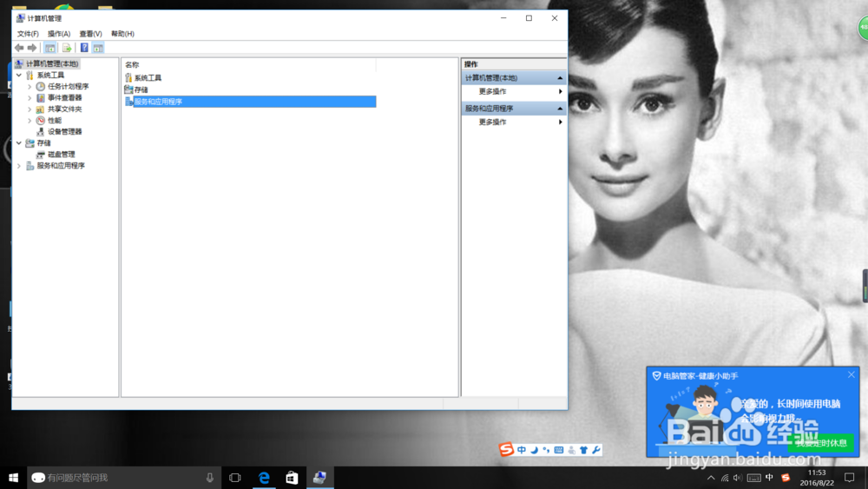Click the Sogou S logo on IME bar

pyautogui.click(x=506, y=449)
